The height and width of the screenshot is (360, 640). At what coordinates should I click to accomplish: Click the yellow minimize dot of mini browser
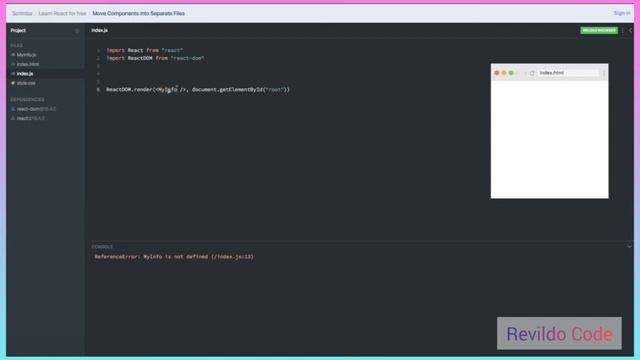pyautogui.click(x=504, y=73)
